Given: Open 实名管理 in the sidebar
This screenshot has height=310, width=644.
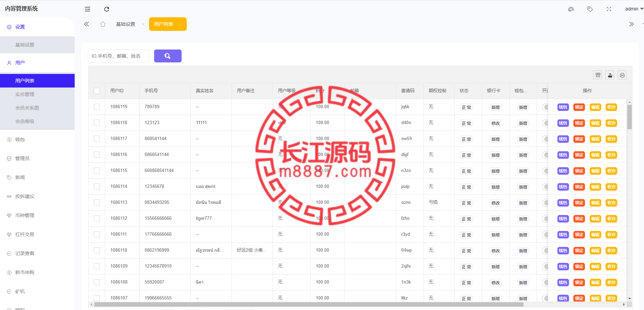Looking at the screenshot, I should [x=37, y=94].
